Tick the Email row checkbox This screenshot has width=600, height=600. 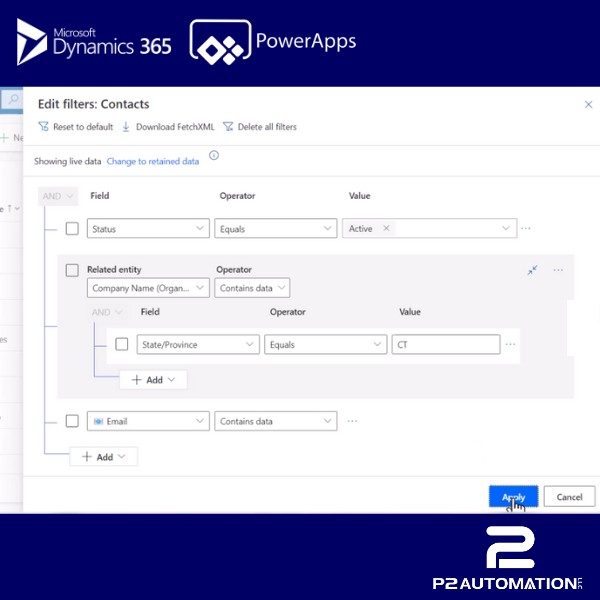72,421
